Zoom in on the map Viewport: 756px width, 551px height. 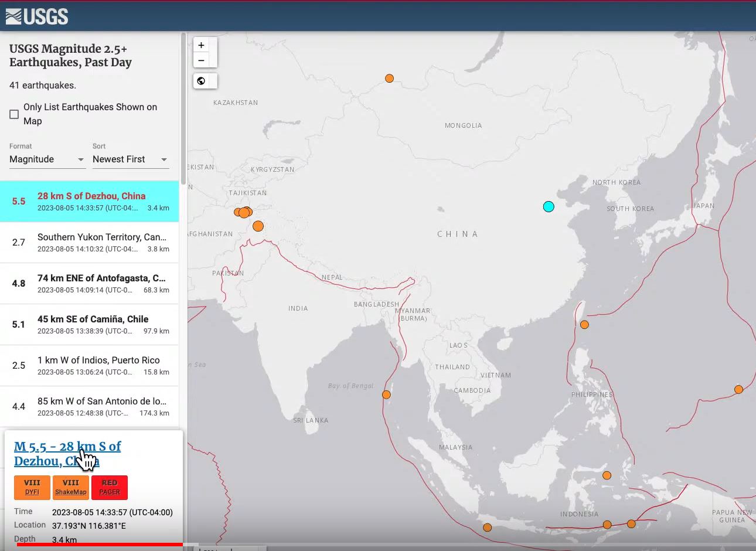coord(201,45)
